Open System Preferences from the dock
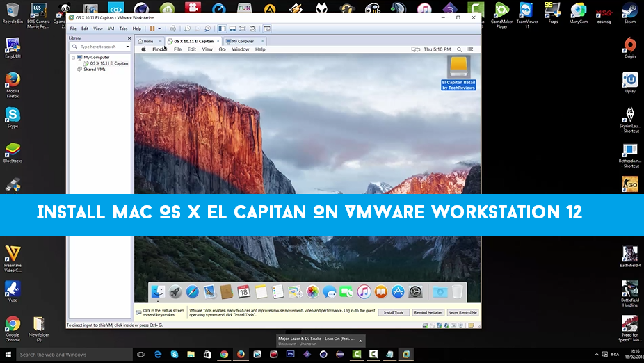Screen dimensions: 644x363 tap(415, 292)
